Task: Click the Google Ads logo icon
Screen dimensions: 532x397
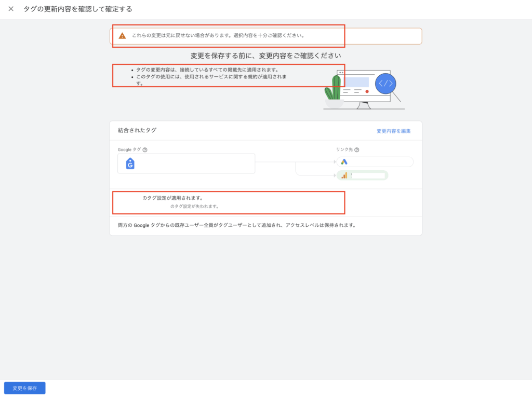Action: point(344,162)
